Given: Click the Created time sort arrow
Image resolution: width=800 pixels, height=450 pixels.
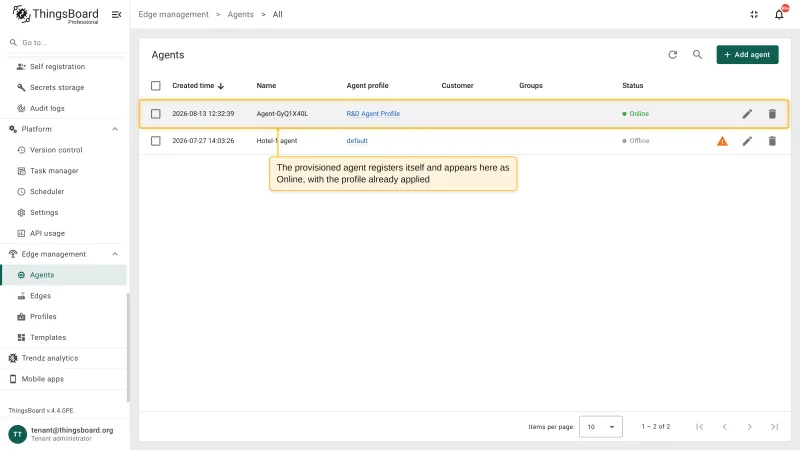Looking at the screenshot, I should 221,86.
